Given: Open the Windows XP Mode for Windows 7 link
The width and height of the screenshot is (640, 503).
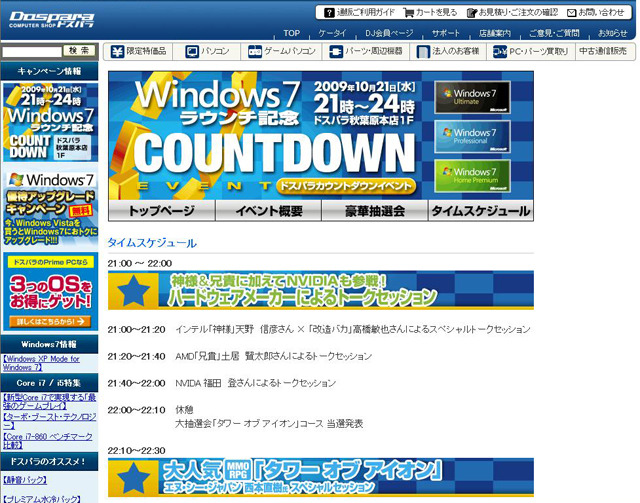Looking at the screenshot, I should coord(41,363).
